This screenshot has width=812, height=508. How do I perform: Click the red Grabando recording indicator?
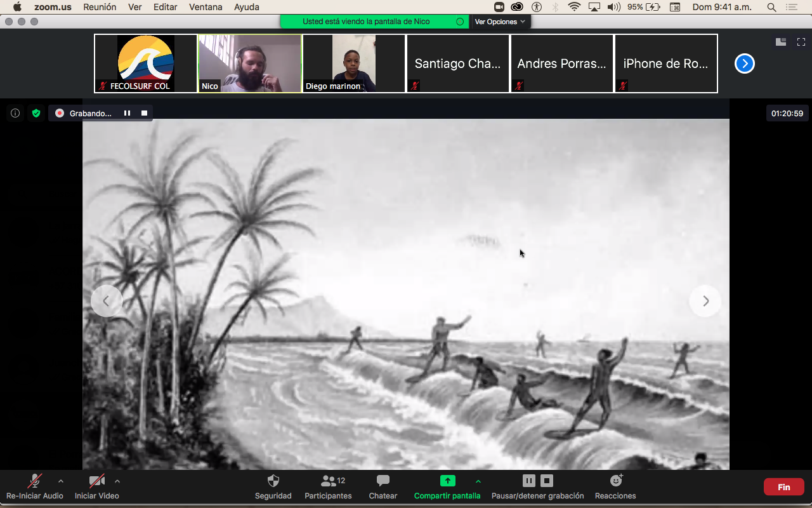pos(60,113)
